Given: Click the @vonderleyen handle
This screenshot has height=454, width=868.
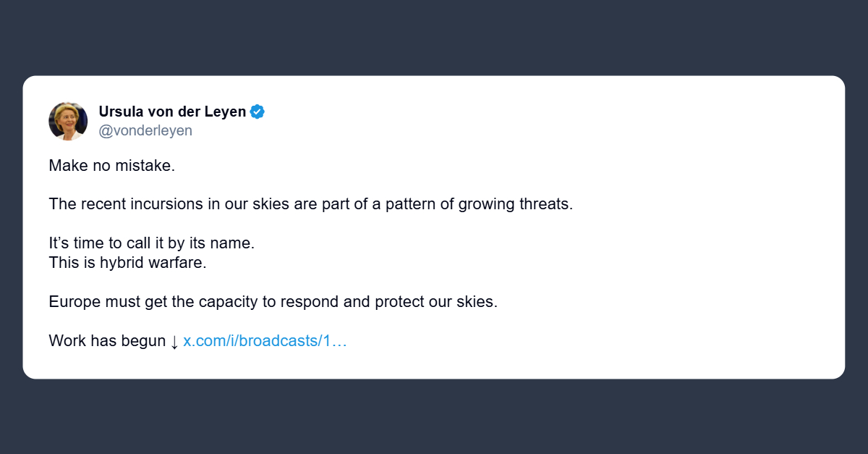Looking at the screenshot, I should pos(145,131).
